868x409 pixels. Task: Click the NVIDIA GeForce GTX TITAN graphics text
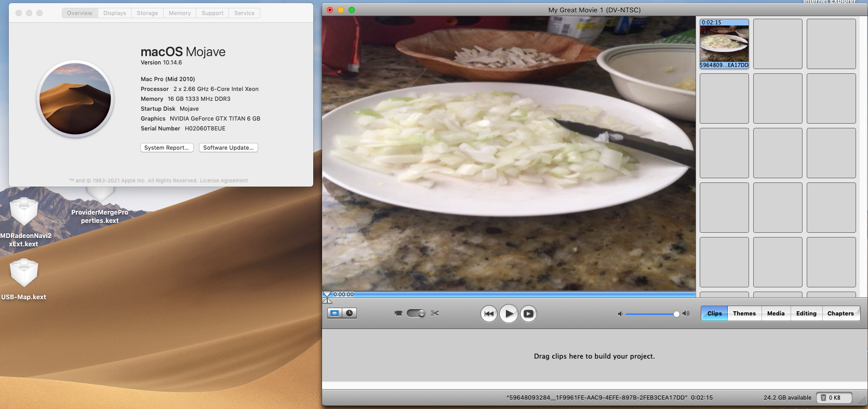coord(215,118)
